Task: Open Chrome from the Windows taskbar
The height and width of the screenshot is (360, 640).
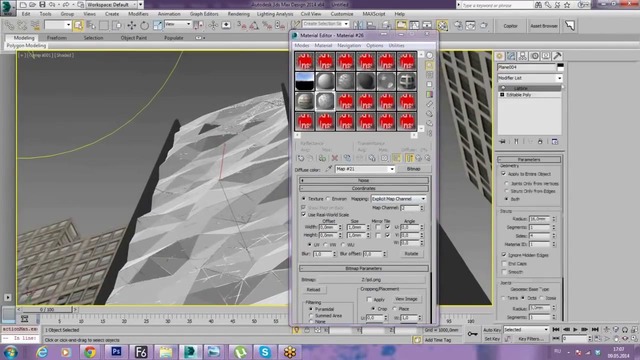Action: click(x=90, y=352)
